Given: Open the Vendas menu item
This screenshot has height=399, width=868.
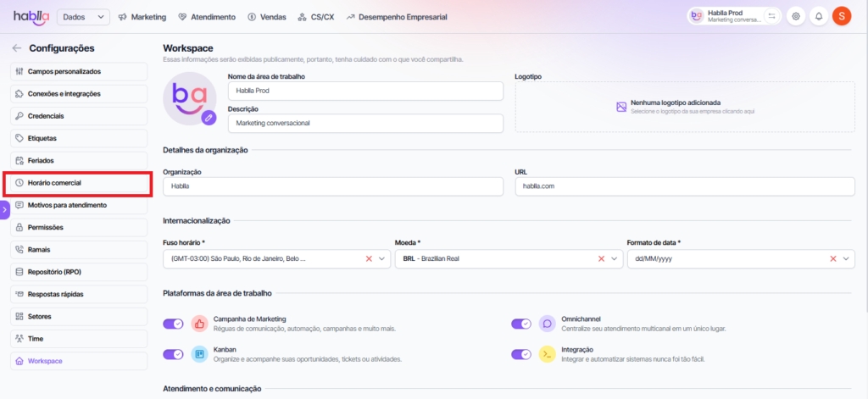Looking at the screenshot, I should point(266,16).
